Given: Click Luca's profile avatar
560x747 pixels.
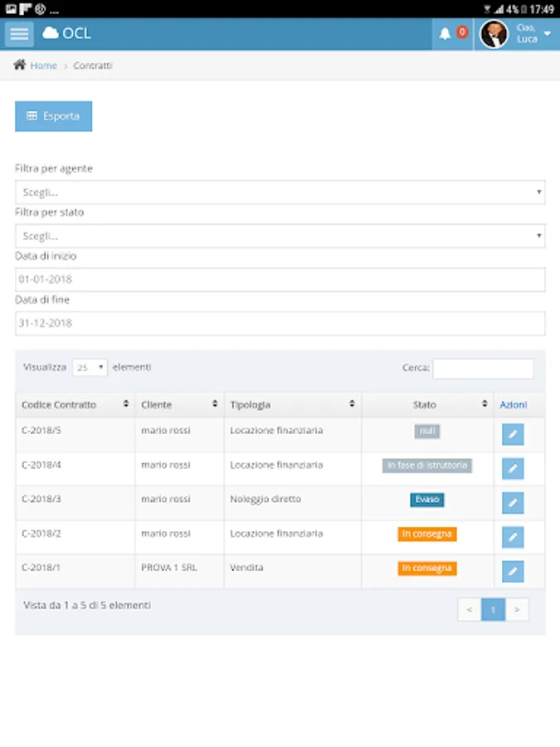Looking at the screenshot, I should 494,34.
